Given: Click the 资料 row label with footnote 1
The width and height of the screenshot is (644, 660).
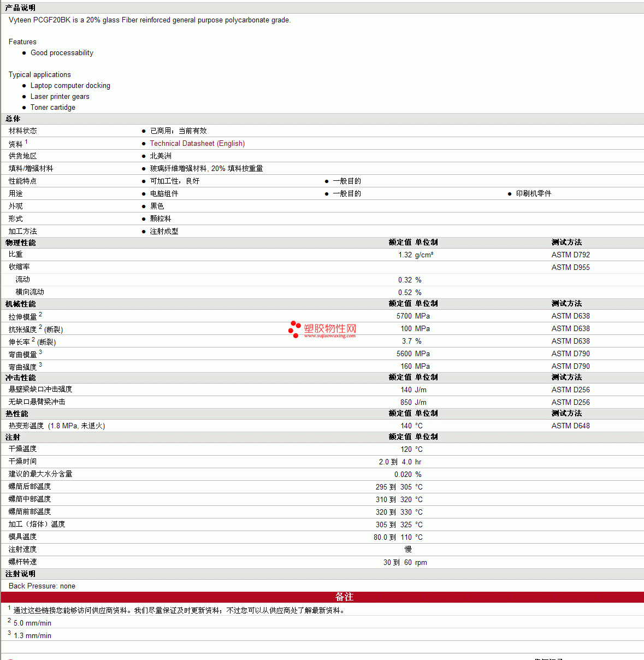Looking at the screenshot, I should [x=18, y=143].
